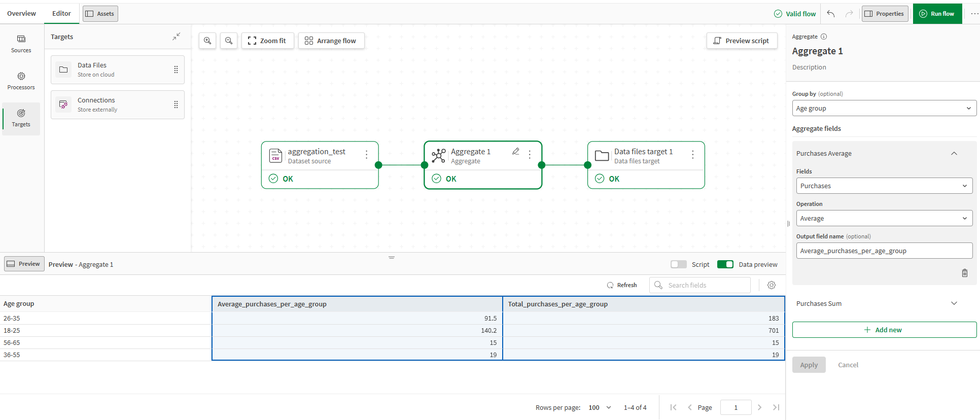Viewport: 980px width, 420px height.
Task: Click the Apply button
Action: (x=809, y=365)
